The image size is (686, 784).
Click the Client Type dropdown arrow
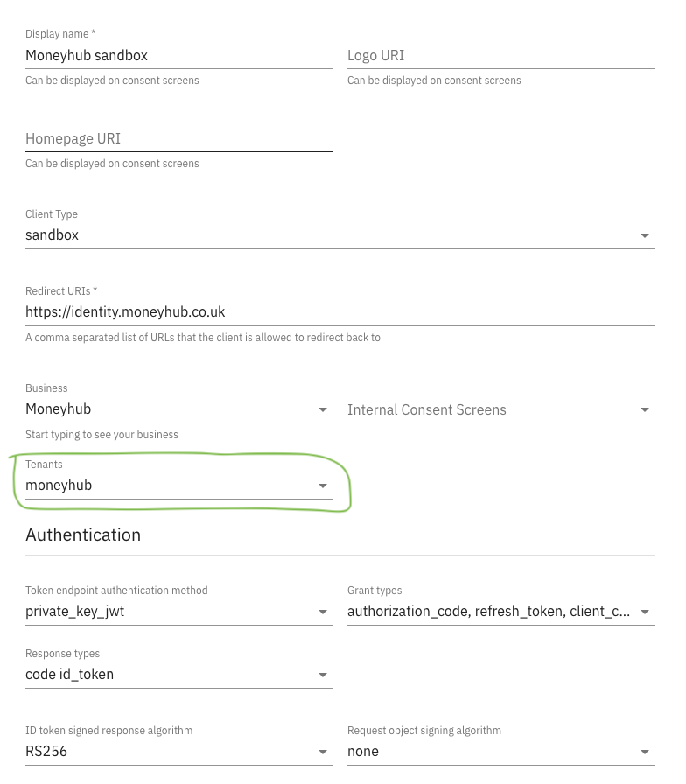[x=645, y=235]
